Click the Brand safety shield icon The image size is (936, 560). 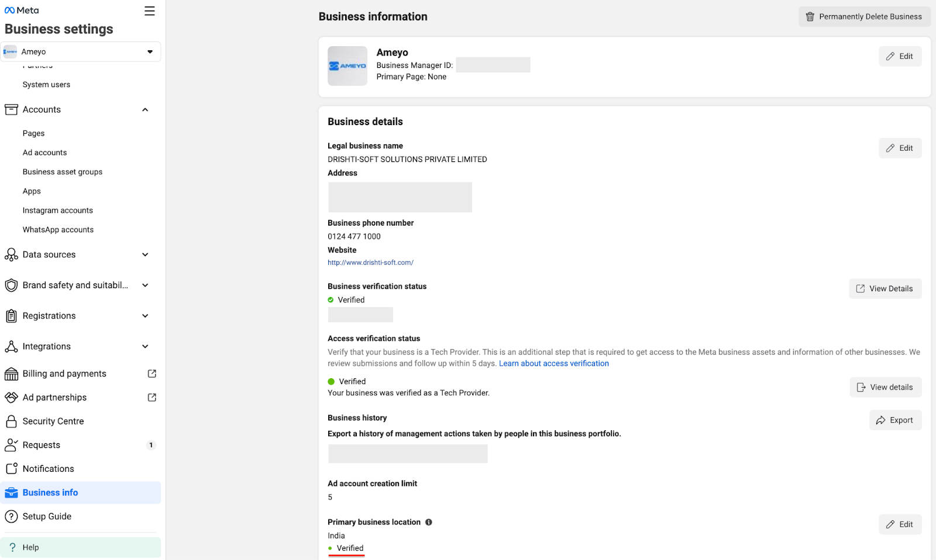[x=11, y=285]
